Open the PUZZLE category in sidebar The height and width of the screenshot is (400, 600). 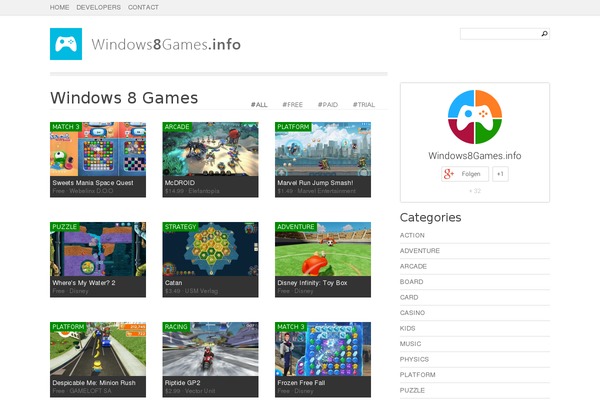[412, 390]
